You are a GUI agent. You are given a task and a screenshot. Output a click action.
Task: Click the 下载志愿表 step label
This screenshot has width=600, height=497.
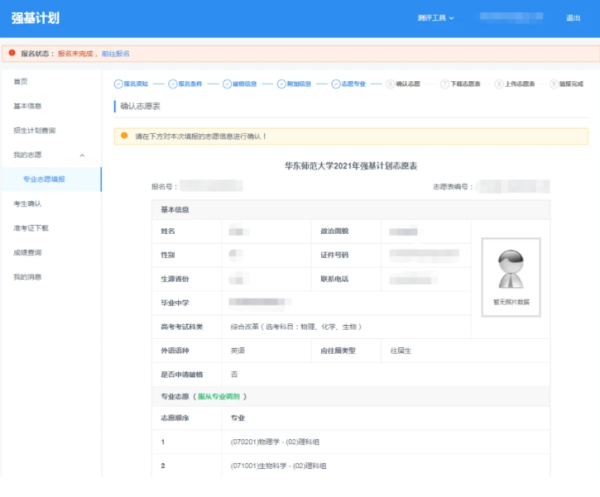(465, 84)
